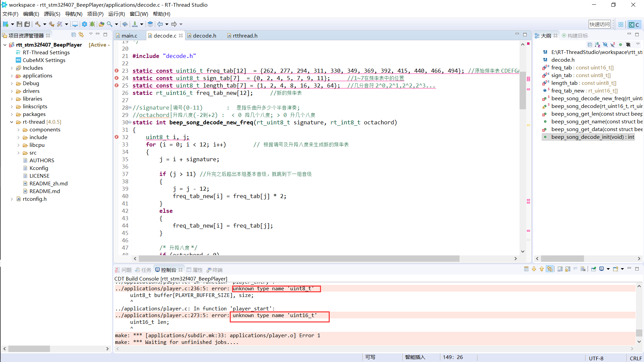Select beep_song_decode_init in the outline
Screen dimensions: 644x362
(592, 137)
